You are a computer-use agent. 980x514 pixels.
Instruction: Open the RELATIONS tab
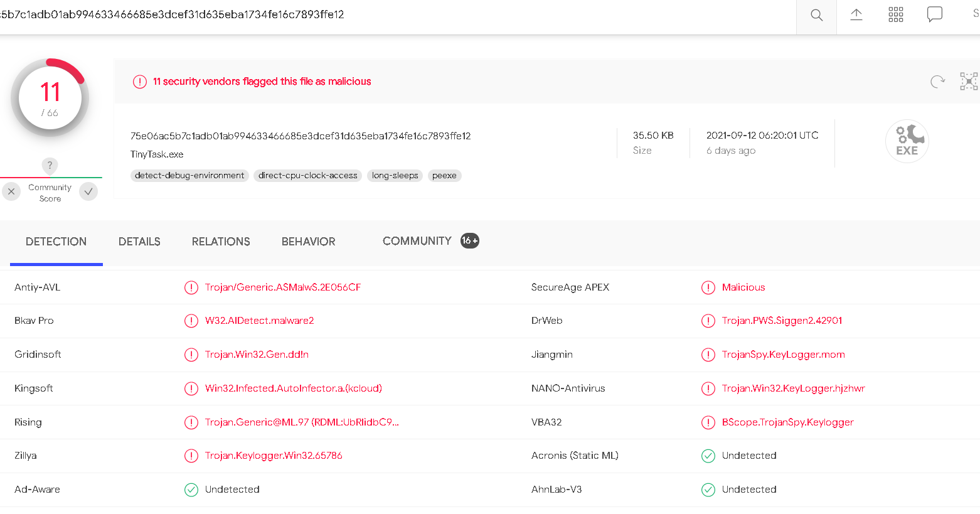[x=221, y=242]
